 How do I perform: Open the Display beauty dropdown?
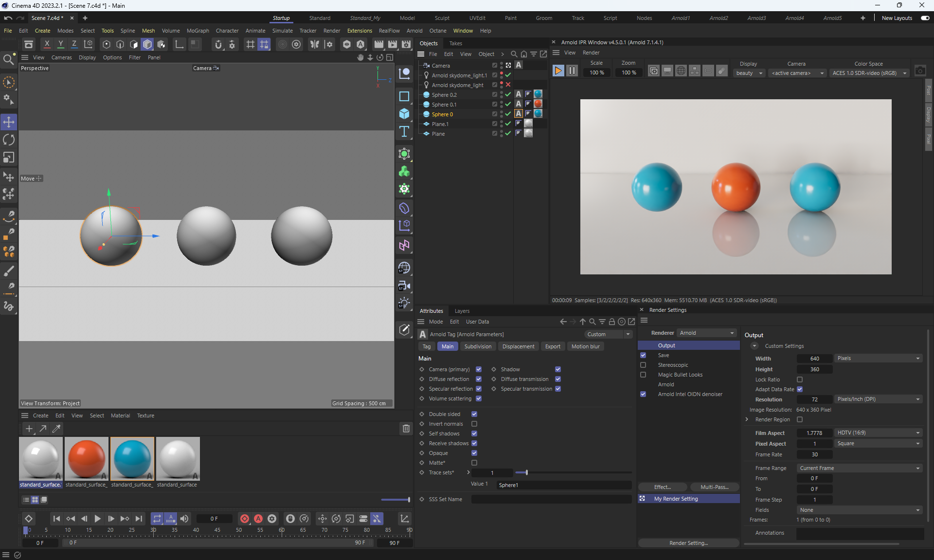749,73
